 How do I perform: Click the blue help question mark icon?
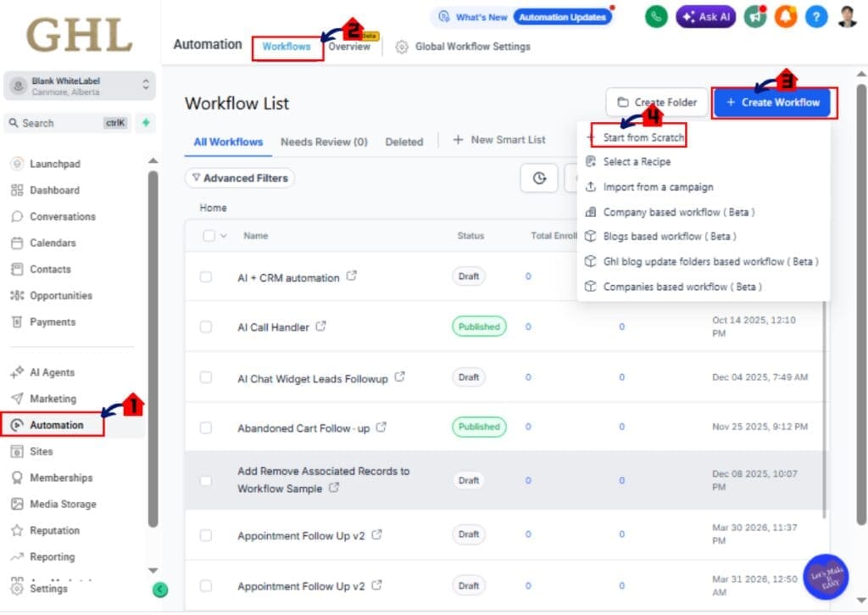(816, 16)
